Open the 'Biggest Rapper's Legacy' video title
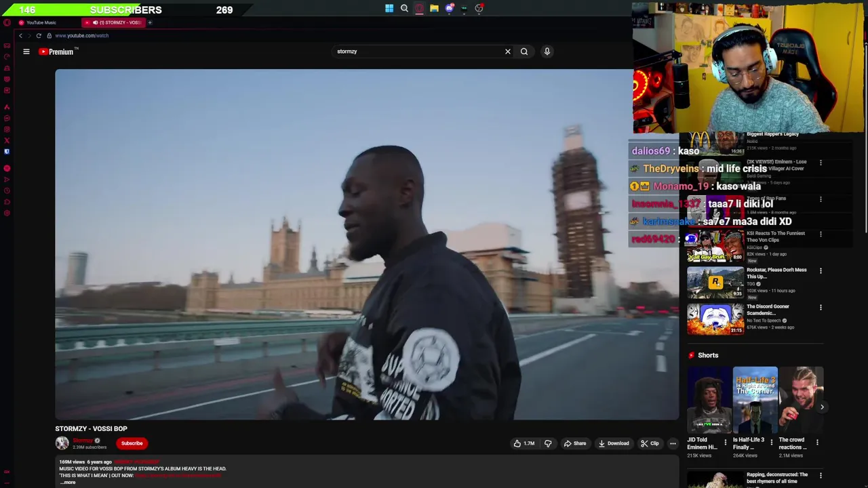The image size is (868, 488). pos(772,134)
